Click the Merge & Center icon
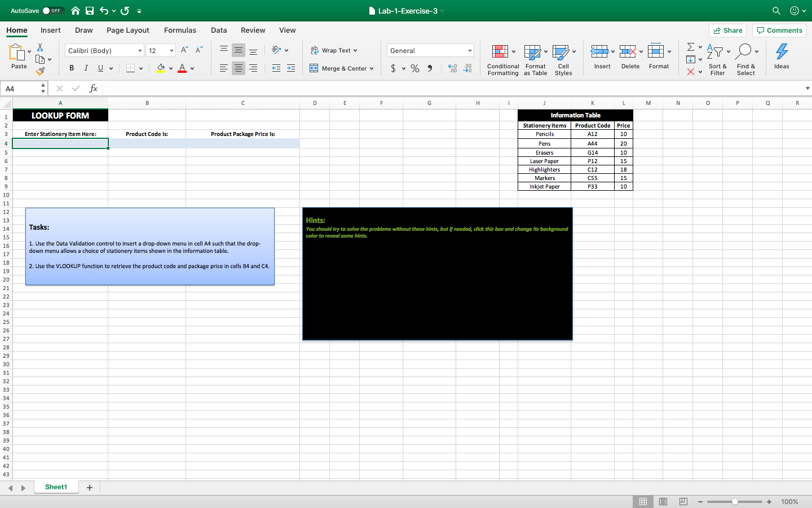Image resolution: width=812 pixels, height=508 pixels. click(314, 68)
